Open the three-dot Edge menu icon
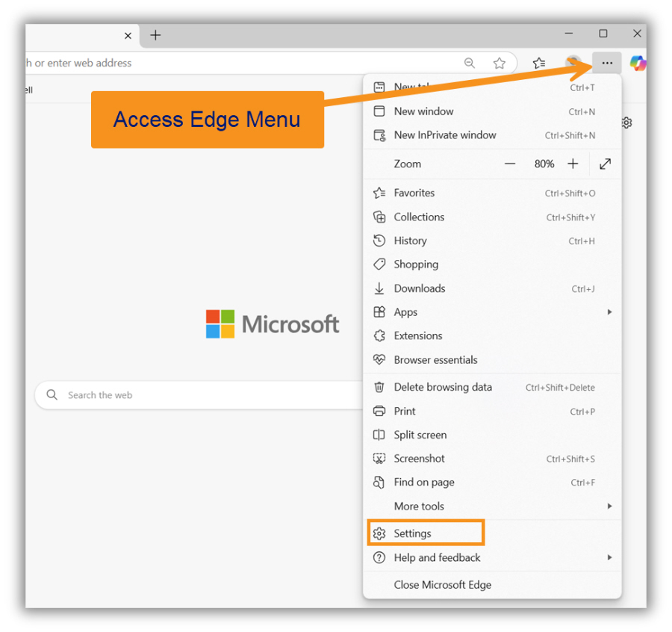This screenshot has width=672, height=632. click(606, 63)
